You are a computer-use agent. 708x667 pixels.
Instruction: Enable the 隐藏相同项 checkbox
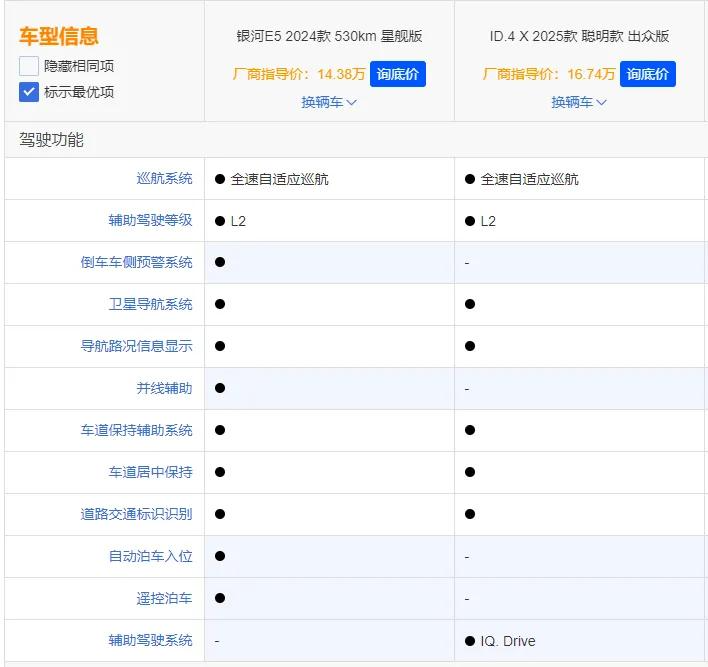click(x=29, y=66)
